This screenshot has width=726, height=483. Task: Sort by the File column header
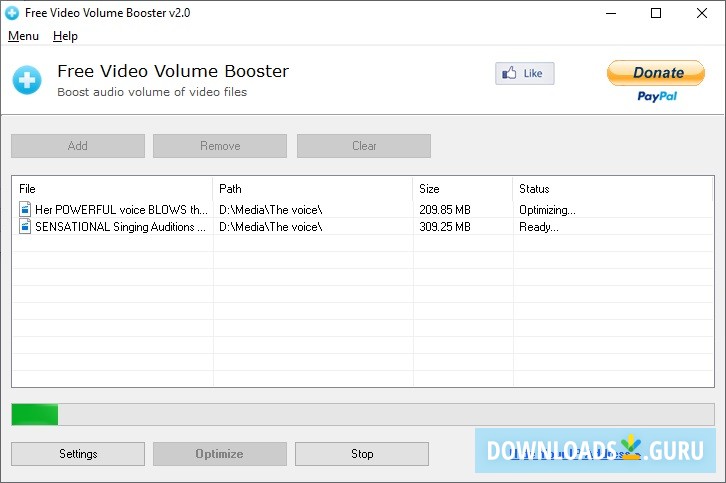(x=113, y=189)
